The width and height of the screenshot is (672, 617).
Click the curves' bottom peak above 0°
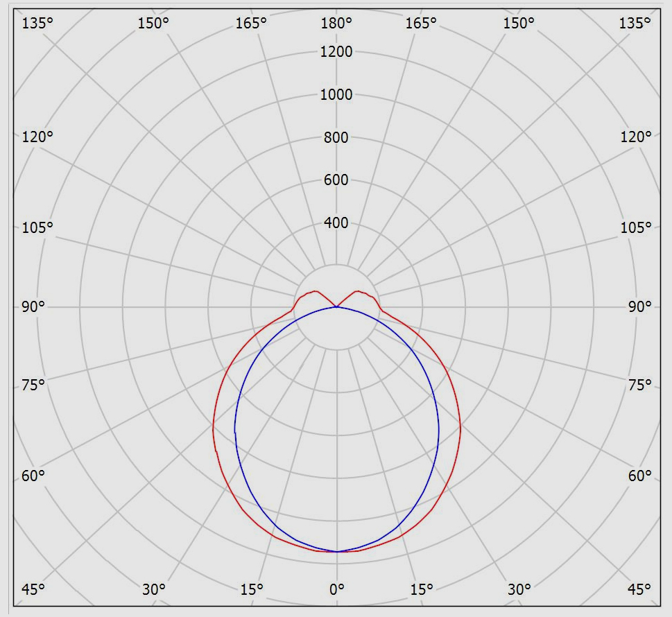(336, 552)
